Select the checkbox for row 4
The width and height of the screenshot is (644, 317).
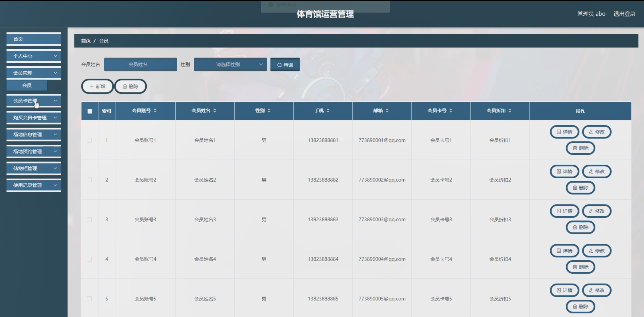tap(89, 259)
